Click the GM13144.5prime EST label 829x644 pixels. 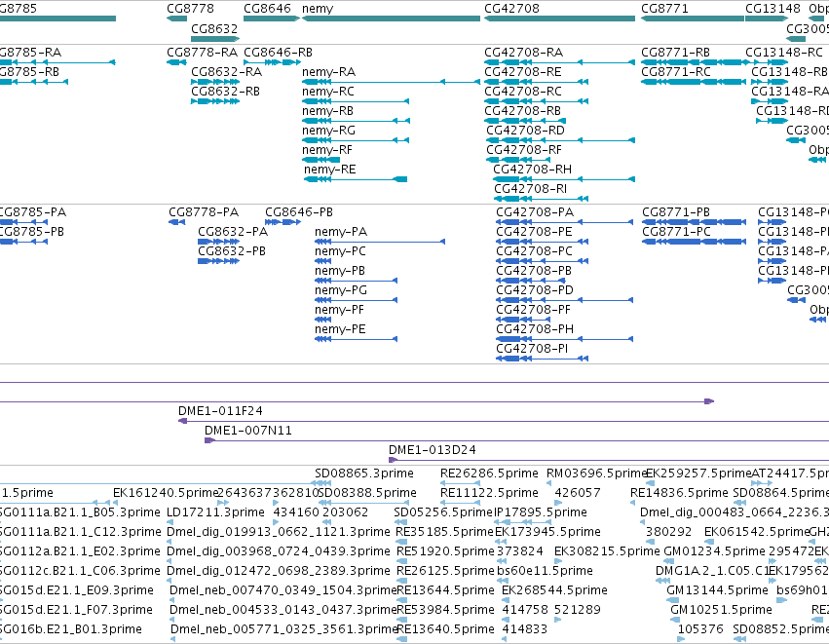point(717,590)
